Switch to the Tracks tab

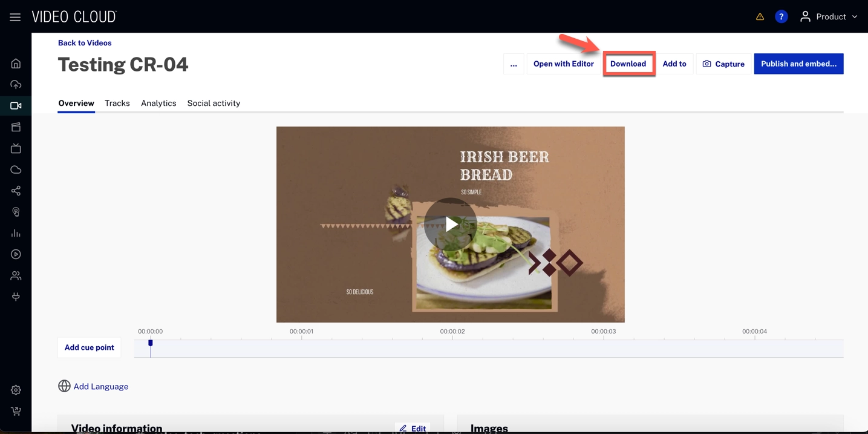click(117, 104)
